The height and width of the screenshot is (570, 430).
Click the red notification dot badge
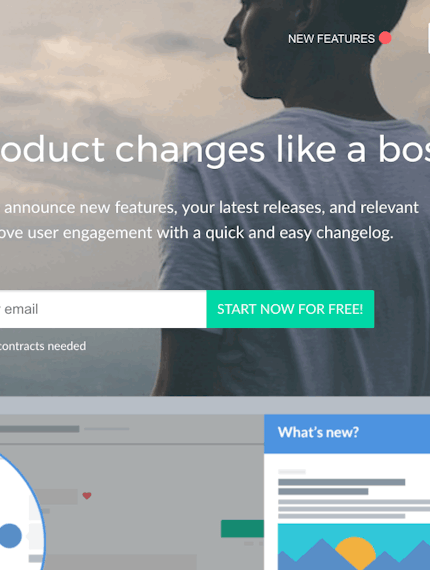pyautogui.click(x=385, y=38)
